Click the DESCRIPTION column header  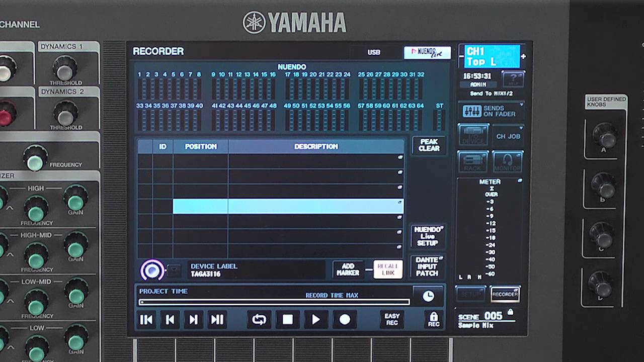[316, 147]
